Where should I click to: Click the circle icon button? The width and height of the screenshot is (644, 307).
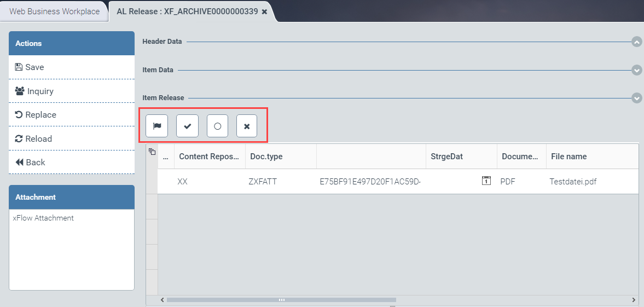pyautogui.click(x=217, y=126)
